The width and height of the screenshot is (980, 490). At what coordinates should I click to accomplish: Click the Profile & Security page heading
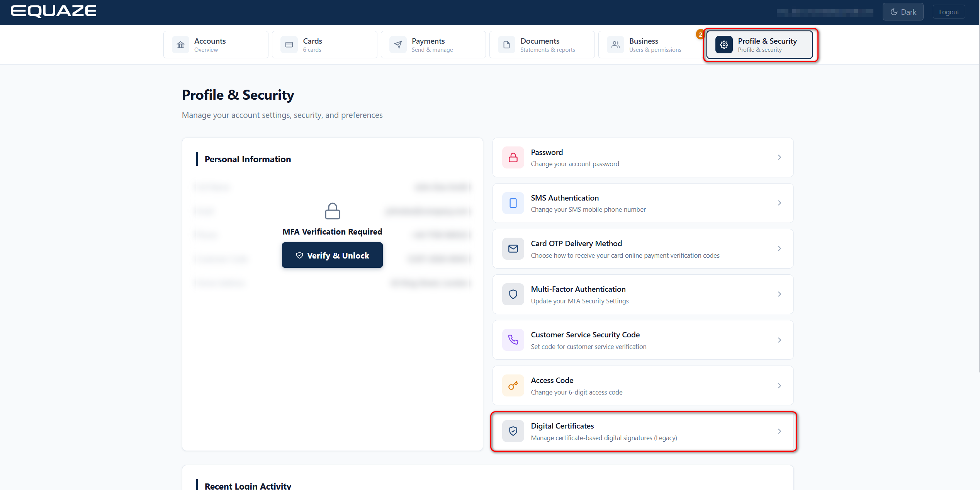tap(238, 95)
